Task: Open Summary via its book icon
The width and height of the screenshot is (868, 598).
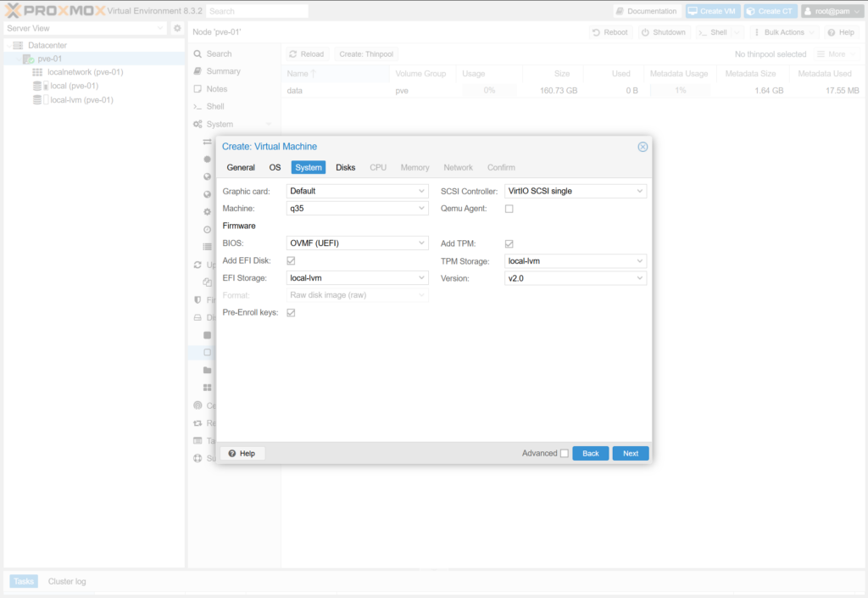Action: [x=198, y=71]
